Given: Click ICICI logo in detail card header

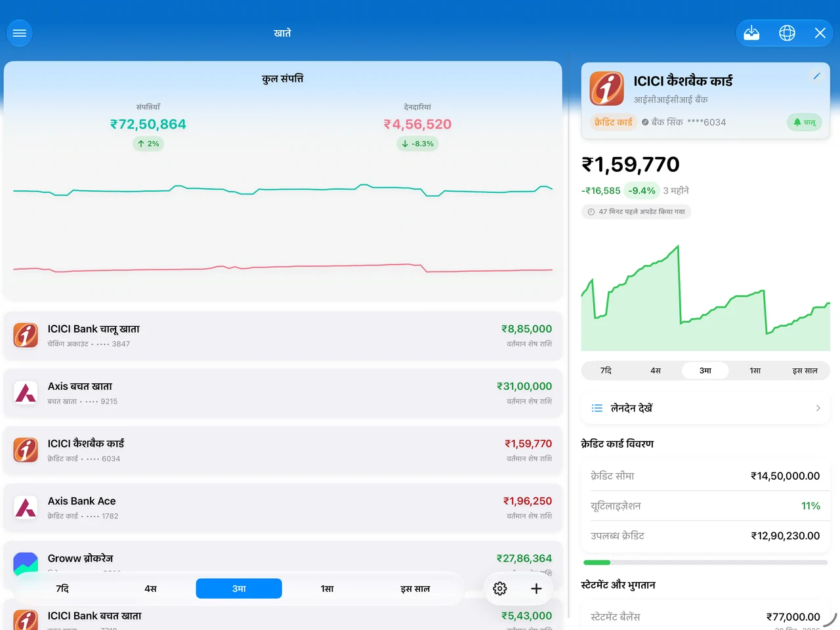Looking at the screenshot, I should pyautogui.click(x=607, y=89).
